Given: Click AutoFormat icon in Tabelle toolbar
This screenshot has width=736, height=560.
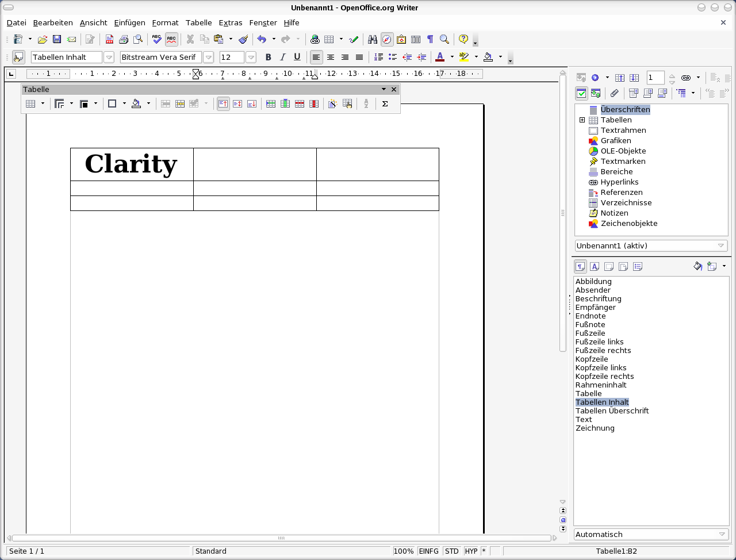Looking at the screenshot, I should pos(332,104).
